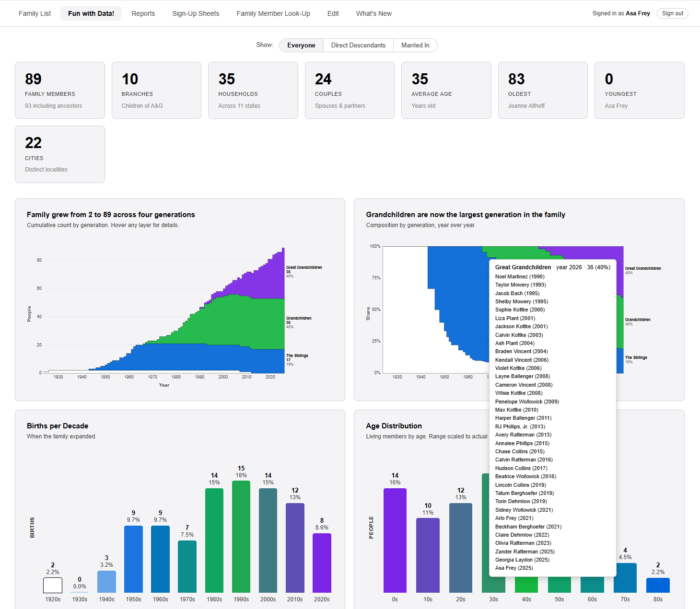
Task: Filter to Direct Descendants
Action: [358, 45]
